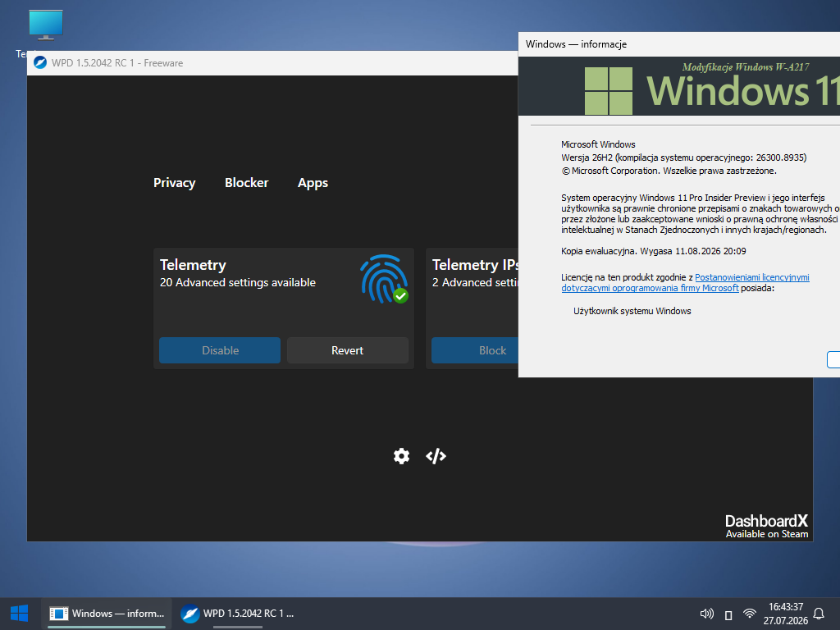This screenshot has height=630, width=840.
Task: Click the Kopia ewaluacyjna expiry line
Action: coord(654,251)
